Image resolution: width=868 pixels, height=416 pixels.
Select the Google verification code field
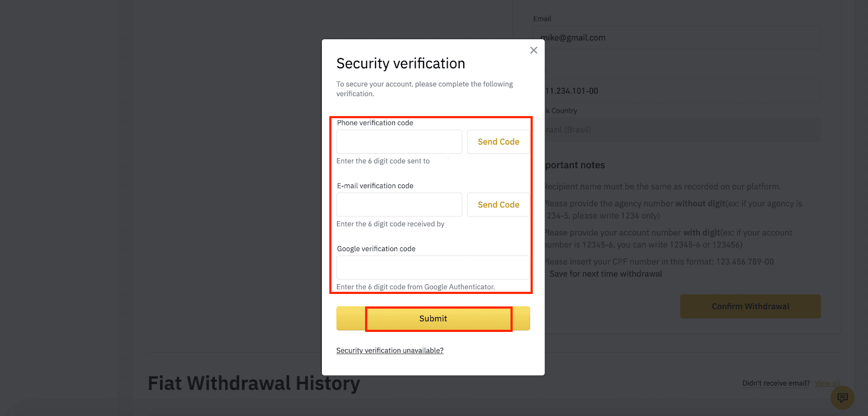[x=433, y=267]
